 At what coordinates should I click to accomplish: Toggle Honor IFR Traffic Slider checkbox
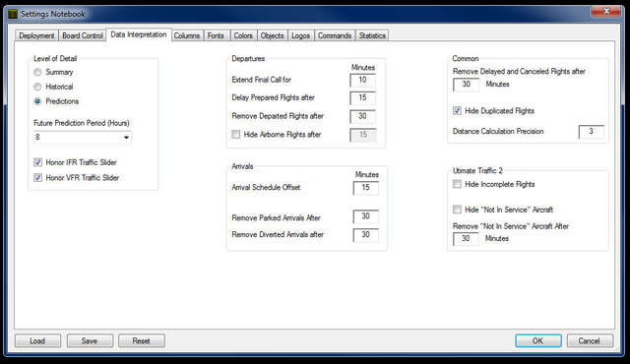[37, 162]
